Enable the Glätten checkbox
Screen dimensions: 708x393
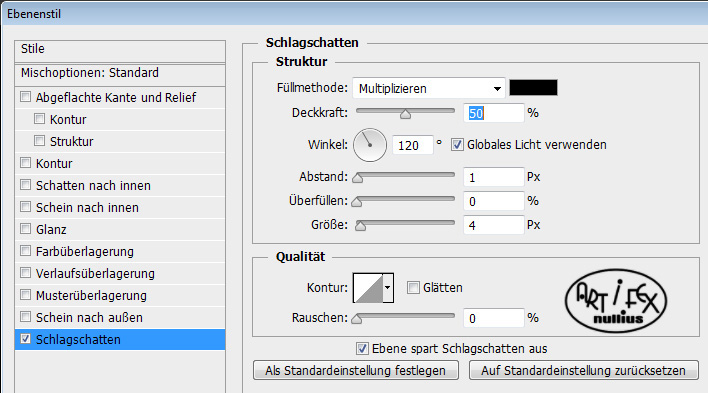tap(413, 287)
